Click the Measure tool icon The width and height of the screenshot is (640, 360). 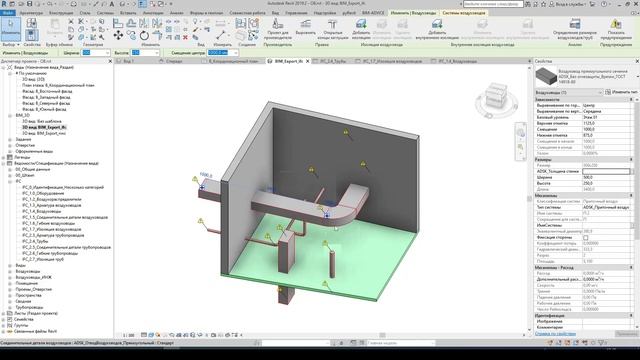click(x=221, y=34)
